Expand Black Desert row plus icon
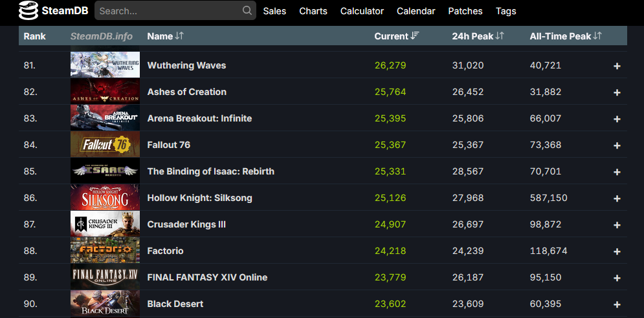 617,304
